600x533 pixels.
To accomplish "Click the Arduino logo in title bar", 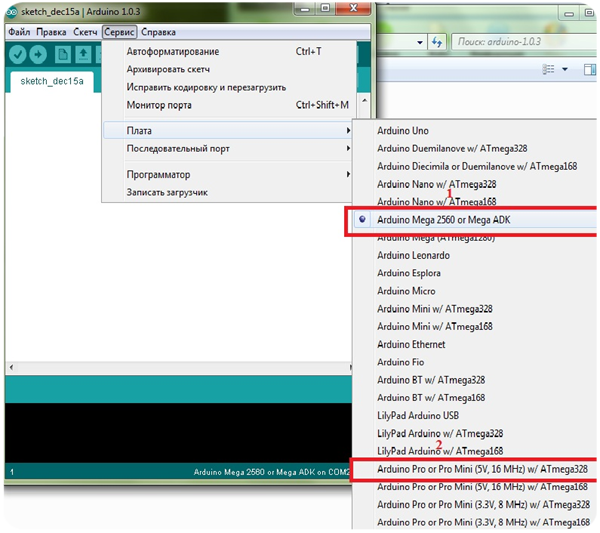I will coord(12,12).
